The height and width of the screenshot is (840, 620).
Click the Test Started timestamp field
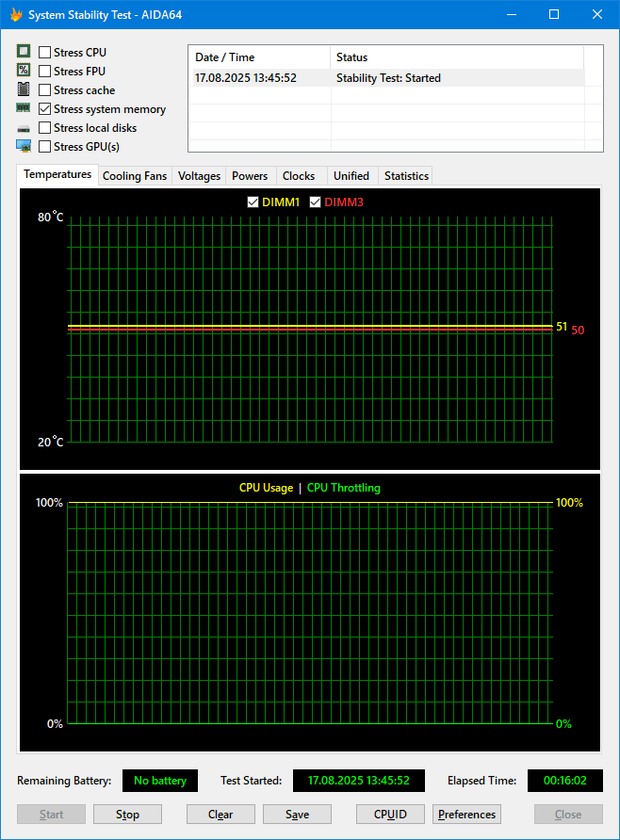pyautogui.click(x=358, y=781)
